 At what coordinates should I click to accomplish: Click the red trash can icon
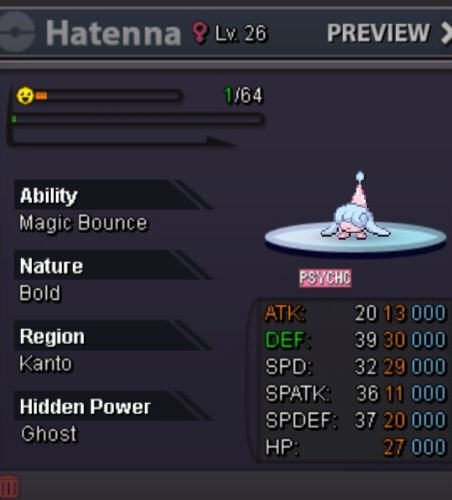[x=9, y=487]
